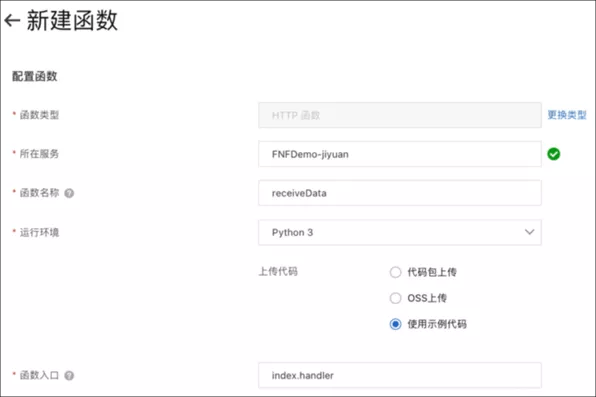Click the 更换类型 link
Screen dimensions: 596x397
point(567,115)
